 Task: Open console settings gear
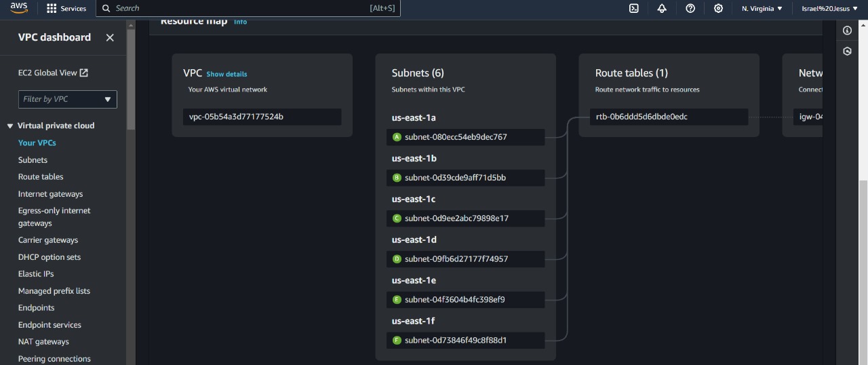718,8
